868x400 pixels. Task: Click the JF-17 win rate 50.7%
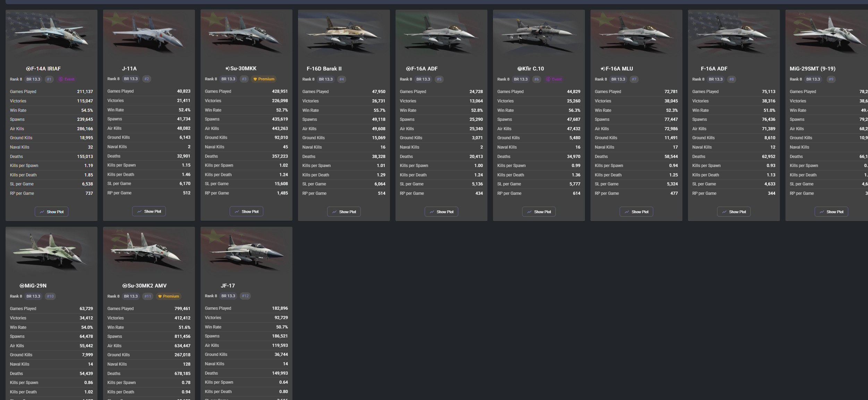coord(282,327)
